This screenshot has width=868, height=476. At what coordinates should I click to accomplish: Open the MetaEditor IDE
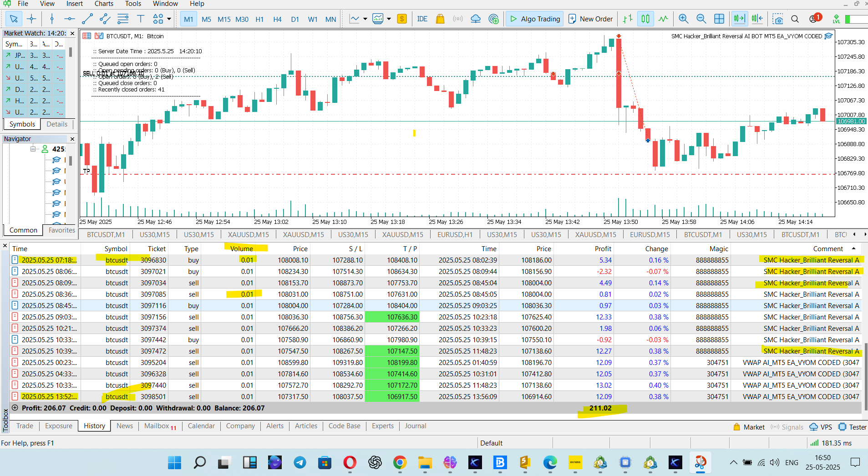click(x=422, y=19)
